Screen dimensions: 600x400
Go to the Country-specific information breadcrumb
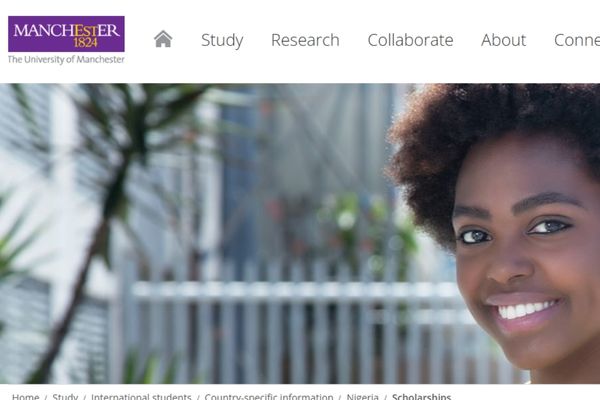tap(269, 397)
